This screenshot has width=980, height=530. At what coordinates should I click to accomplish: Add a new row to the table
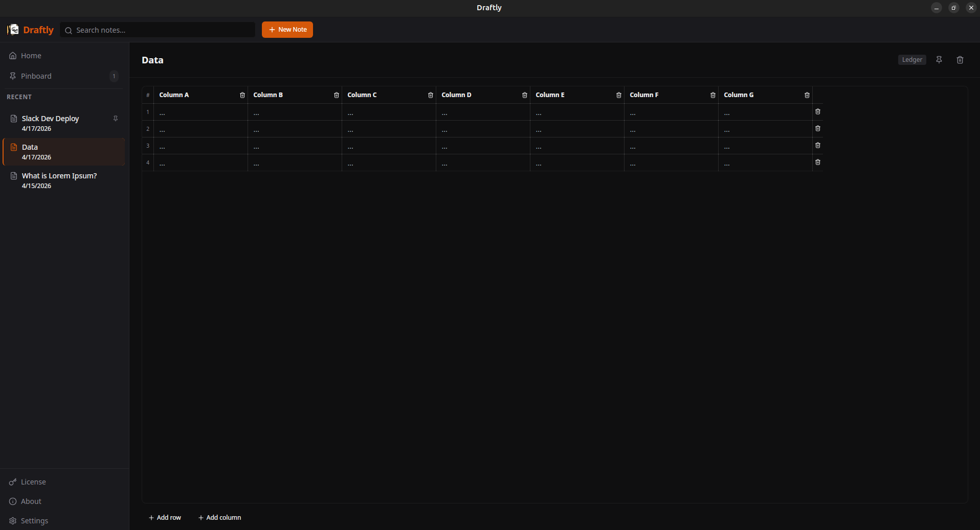click(165, 518)
